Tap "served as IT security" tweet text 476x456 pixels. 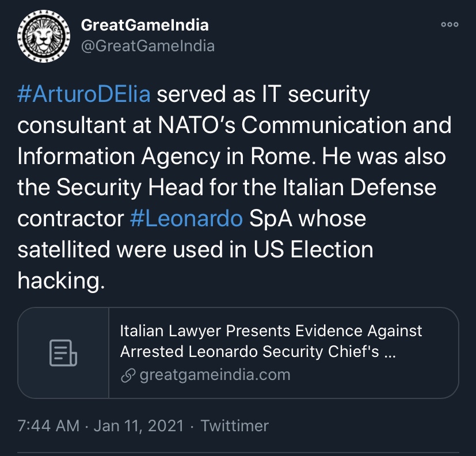(x=263, y=94)
